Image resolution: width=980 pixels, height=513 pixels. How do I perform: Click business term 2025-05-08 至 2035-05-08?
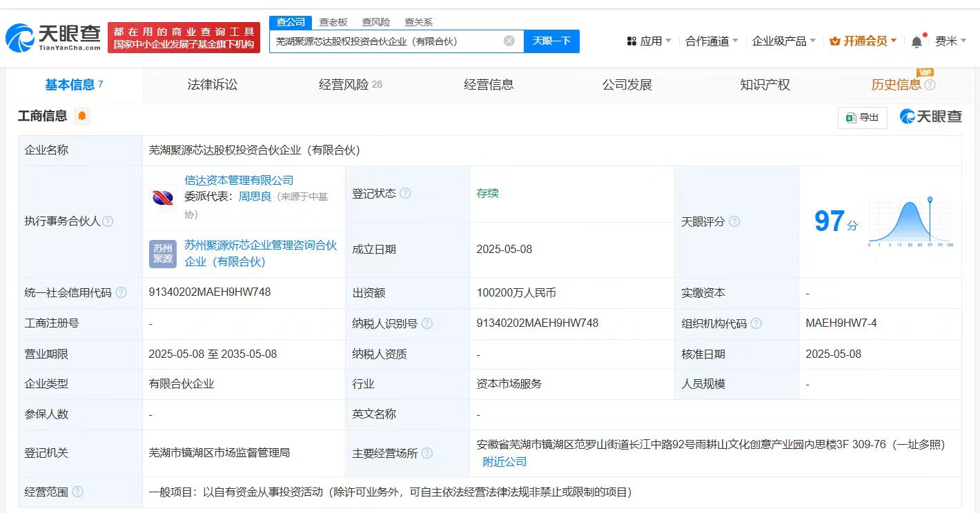(x=213, y=354)
